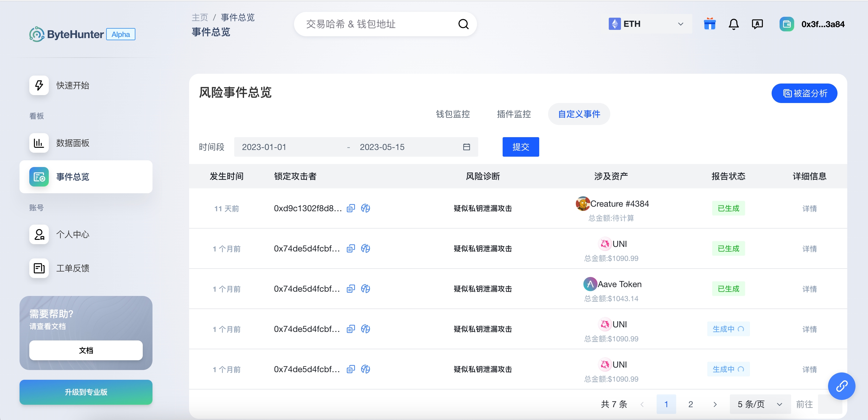868x420 pixels.
Task: Copy address in UNI 已生成 row
Action: [351, 249]
